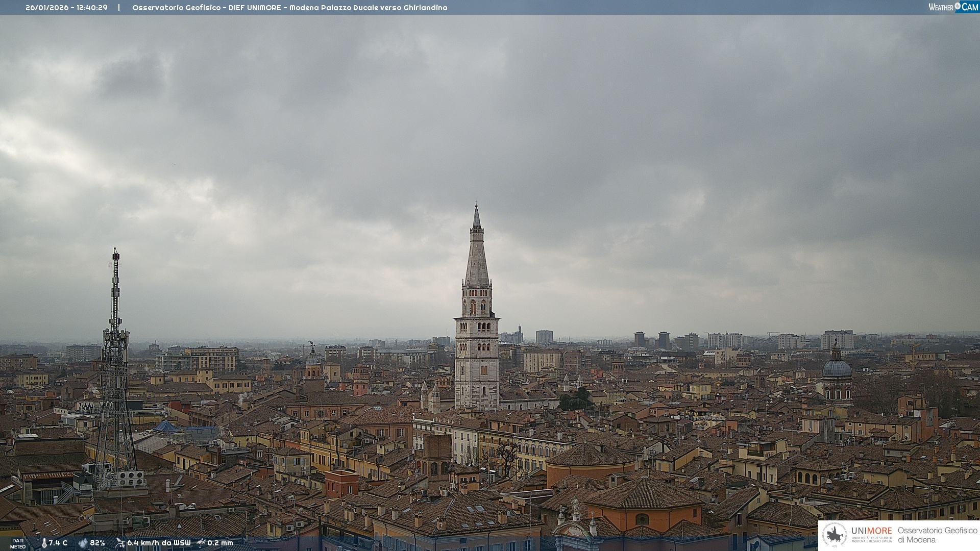The image size is (980, 551).
Task: Click the vertical separator after the timestamp
Action: click(x=119, y=8)
